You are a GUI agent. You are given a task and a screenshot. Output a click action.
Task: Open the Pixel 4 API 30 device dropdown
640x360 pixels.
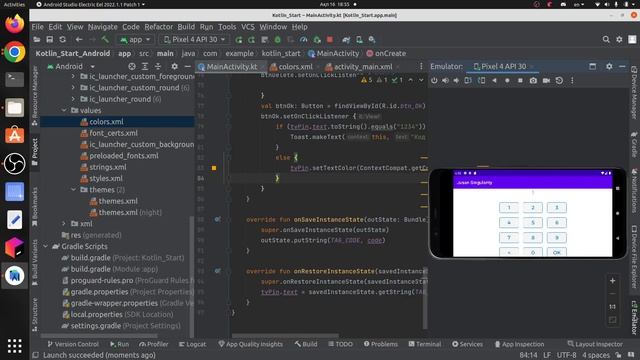[x=194, y=40]
